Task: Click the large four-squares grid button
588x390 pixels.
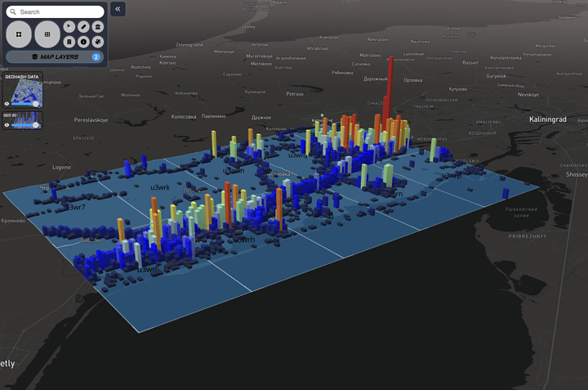Action: pyautogui.click(x=19, y=34)
